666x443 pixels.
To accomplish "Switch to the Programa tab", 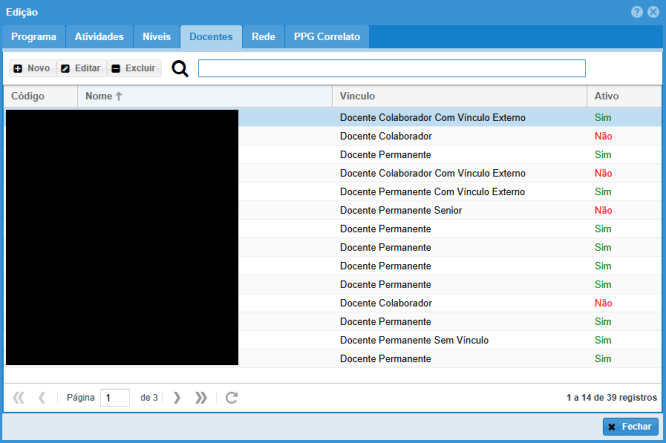I will pyautogui.click(x=33, y=37).
